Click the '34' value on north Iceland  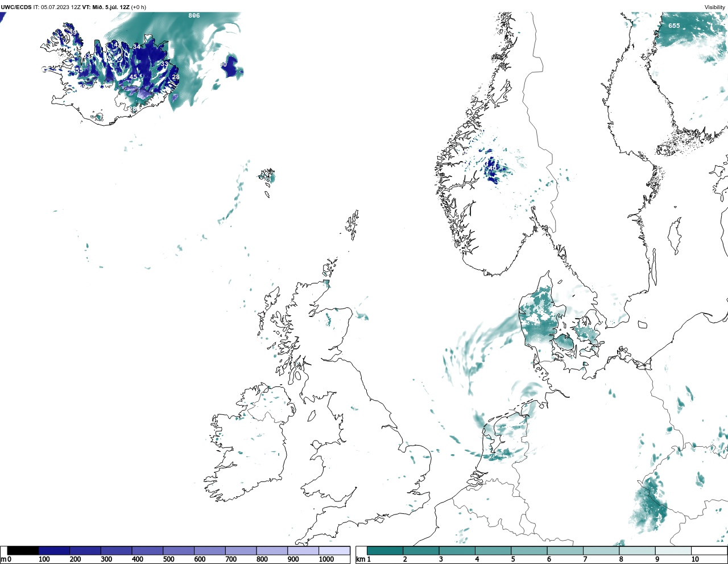(136, 46)
